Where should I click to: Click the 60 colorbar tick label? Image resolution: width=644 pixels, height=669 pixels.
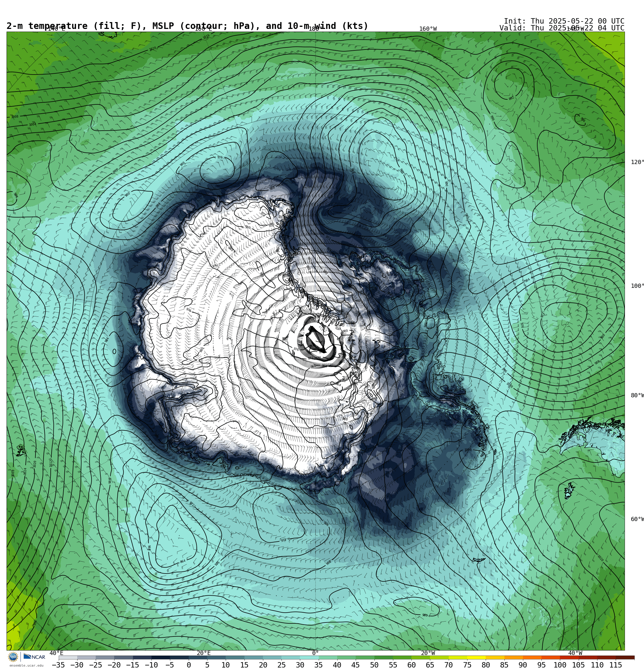[411, 665]
